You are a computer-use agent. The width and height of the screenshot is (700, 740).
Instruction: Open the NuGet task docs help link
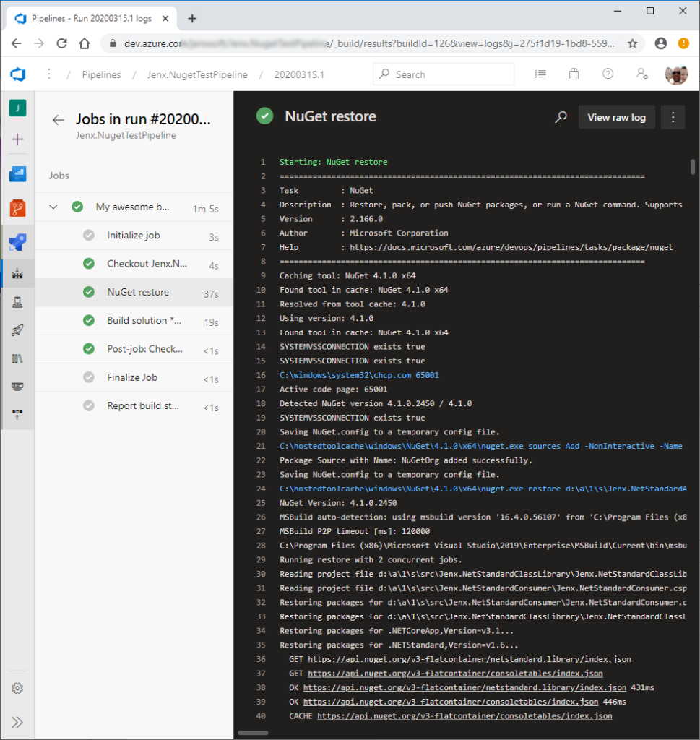pos(511,247)
